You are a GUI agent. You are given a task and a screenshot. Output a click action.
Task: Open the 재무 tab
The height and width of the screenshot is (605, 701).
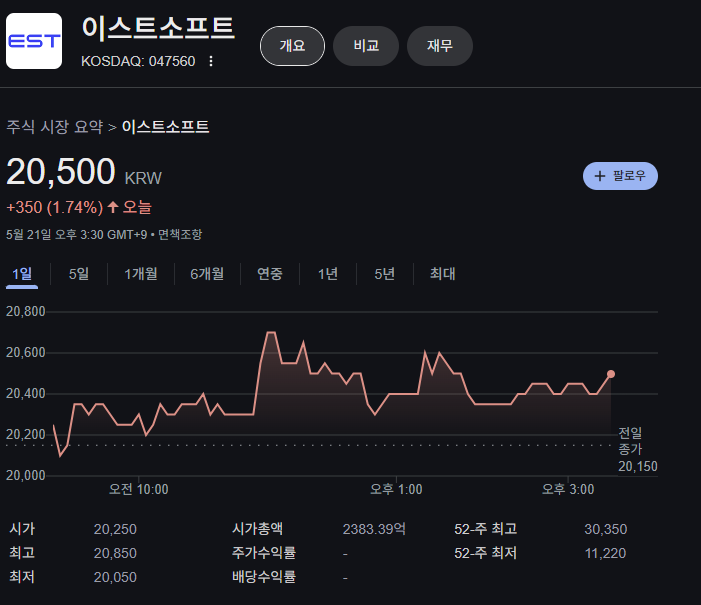pyautogui.click(x=439, y=46)
